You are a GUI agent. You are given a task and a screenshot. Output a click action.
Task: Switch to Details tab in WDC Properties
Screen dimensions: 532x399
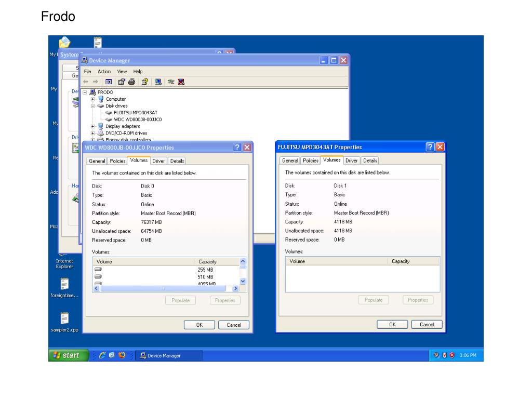[x=177, y=161]
